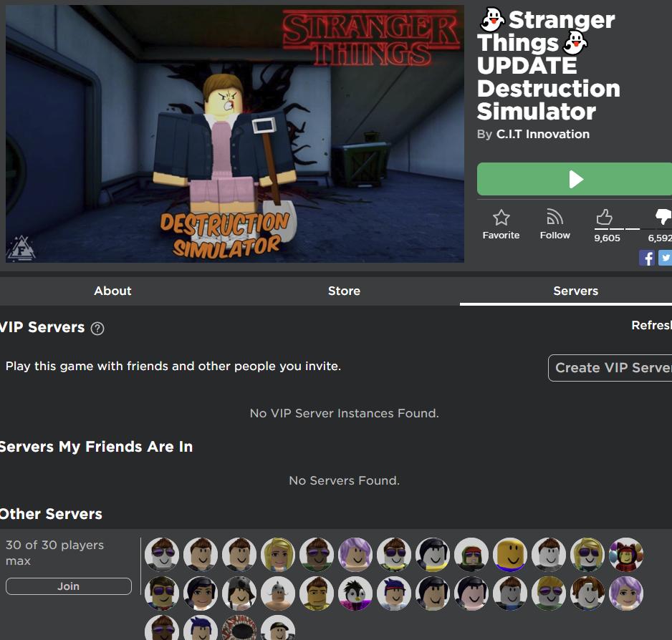Share the game via Twitter icon
Viewport: 672px width, 640px height.
coord(665,258)
